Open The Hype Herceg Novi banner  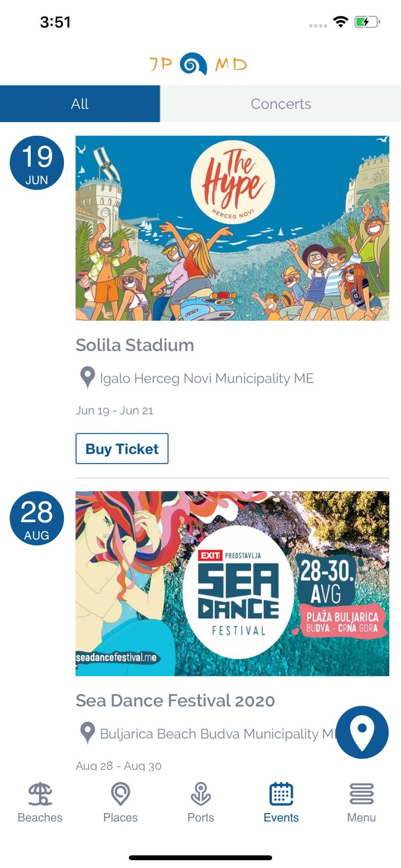click(232, 228)
